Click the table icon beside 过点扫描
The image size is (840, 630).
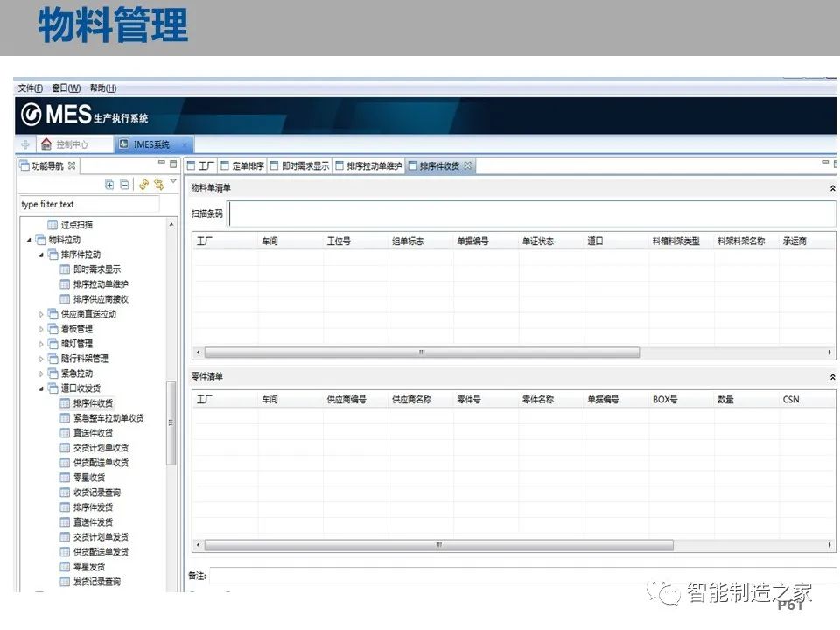pyautogui.click(x=52, y=225)
